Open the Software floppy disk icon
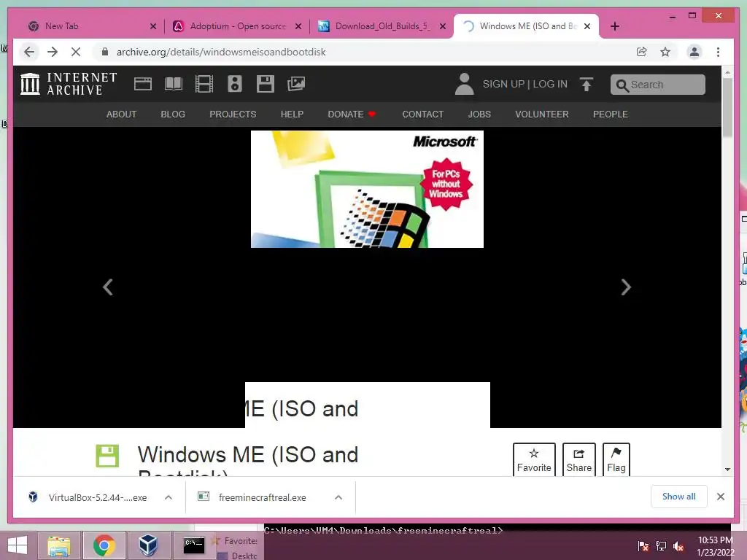This screenshot has width=747, height=560. (265, 84)
